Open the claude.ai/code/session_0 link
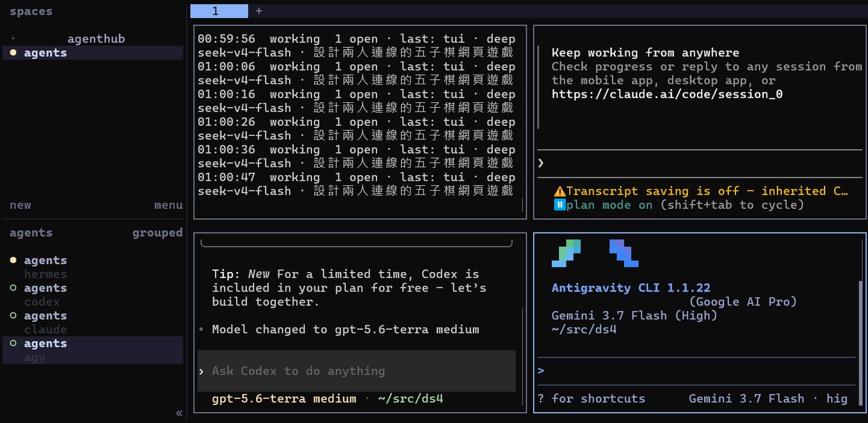Image resolution: width=868 pixels, height=423 pixels. 667,94
